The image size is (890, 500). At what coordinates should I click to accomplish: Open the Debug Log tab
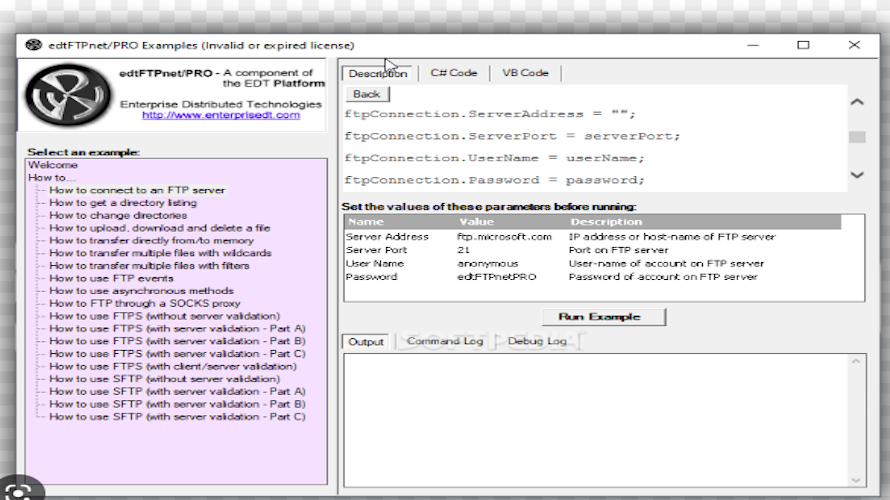536,341
